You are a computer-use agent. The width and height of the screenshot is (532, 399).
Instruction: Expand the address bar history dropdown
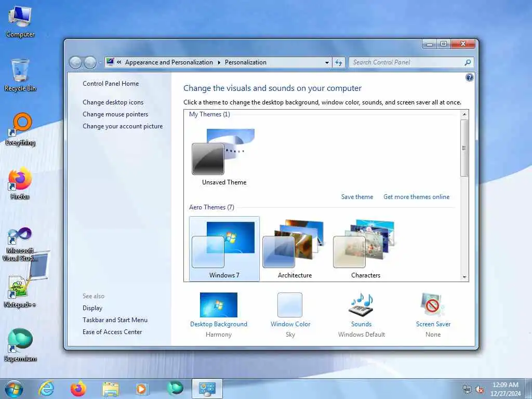(327, 62)
